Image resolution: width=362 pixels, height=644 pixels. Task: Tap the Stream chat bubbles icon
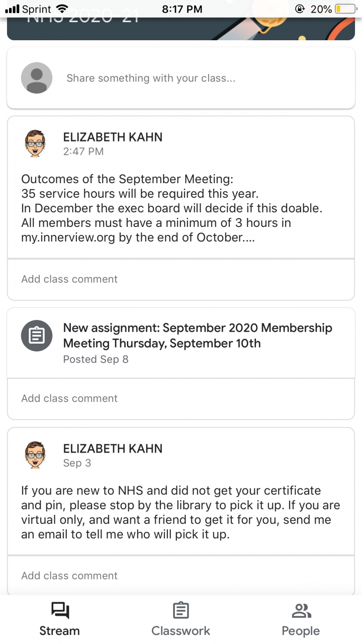pos(60,611)
